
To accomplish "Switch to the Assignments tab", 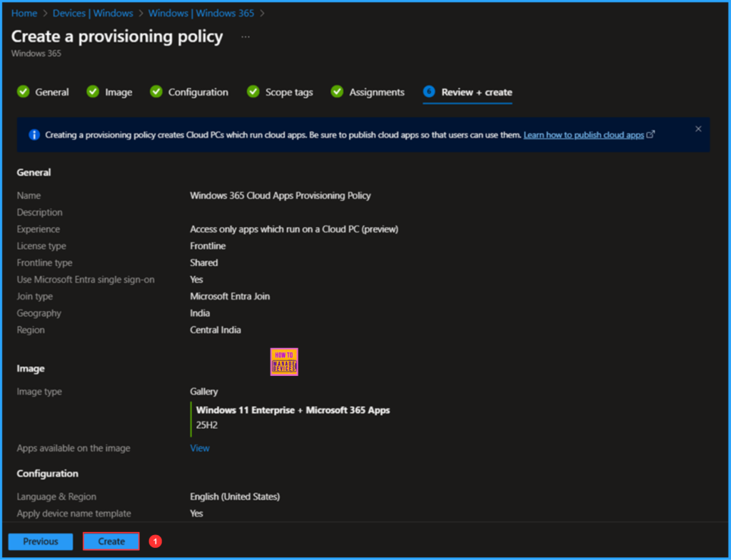I will [377, 92].
